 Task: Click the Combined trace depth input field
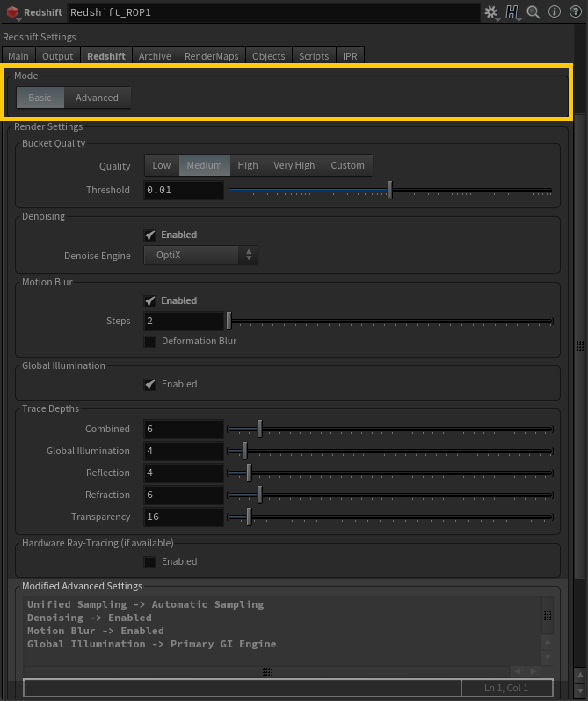point(184,430)
